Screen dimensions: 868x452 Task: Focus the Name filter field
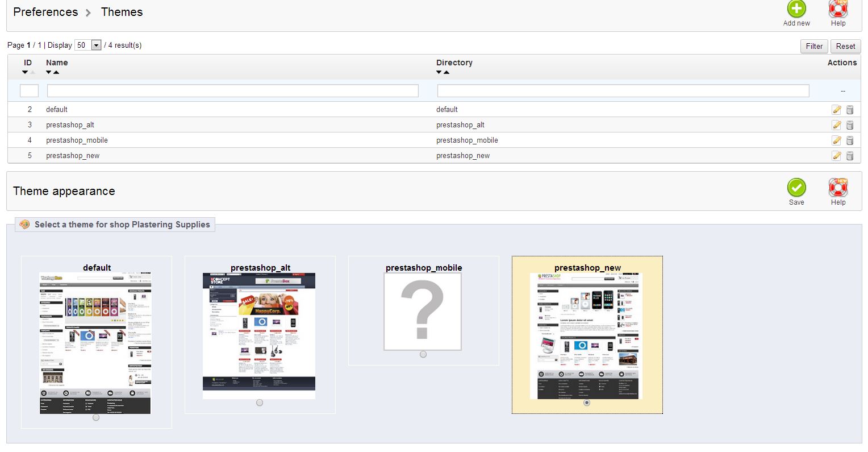click(x=233, y=90)
